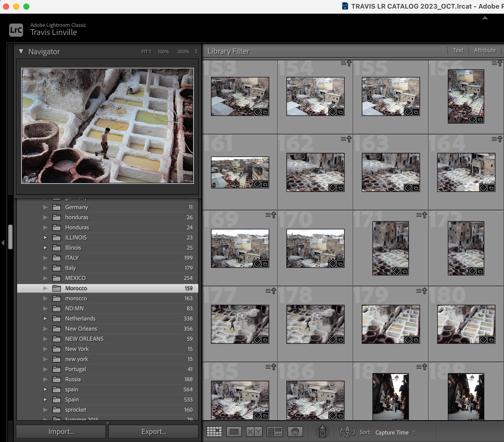Collapse the Navigator panel
This screenshot has height=442, width=504.
[x=21, y=52]
